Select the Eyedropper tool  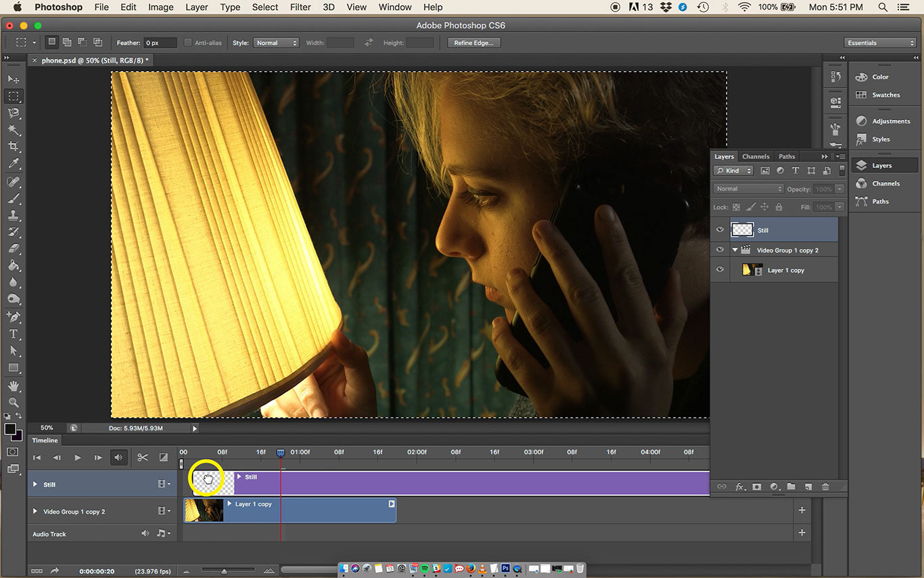[x=14, y=164]
